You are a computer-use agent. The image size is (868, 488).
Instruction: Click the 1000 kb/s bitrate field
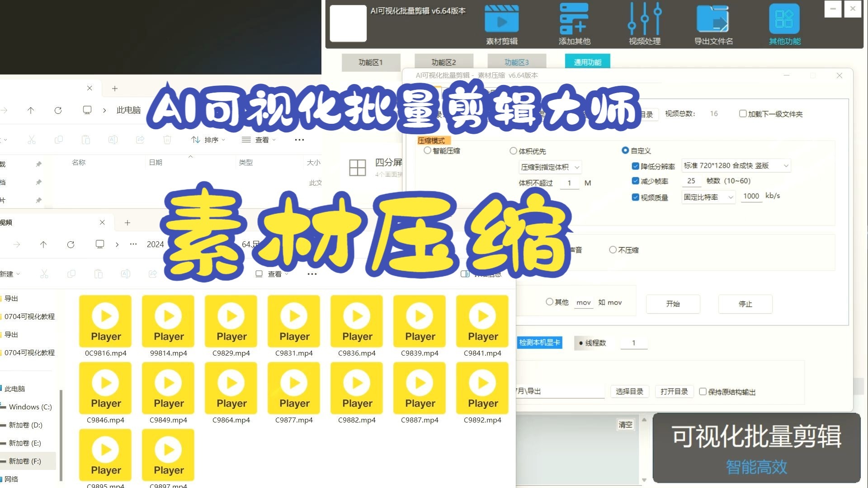751,196
